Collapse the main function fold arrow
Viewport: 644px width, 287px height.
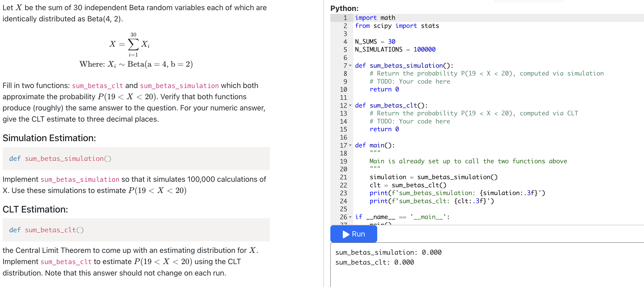point(350,145)
